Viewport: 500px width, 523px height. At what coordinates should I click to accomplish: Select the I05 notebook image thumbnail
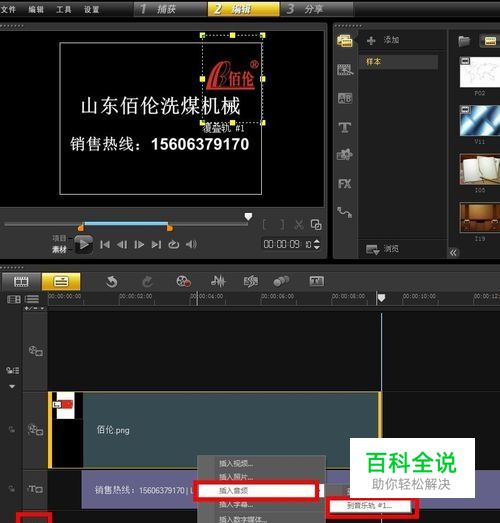[x=480, y=169]
